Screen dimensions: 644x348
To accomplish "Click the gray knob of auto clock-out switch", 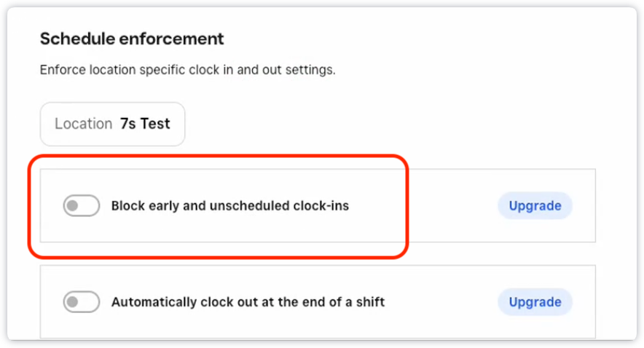I will (73, 301).
